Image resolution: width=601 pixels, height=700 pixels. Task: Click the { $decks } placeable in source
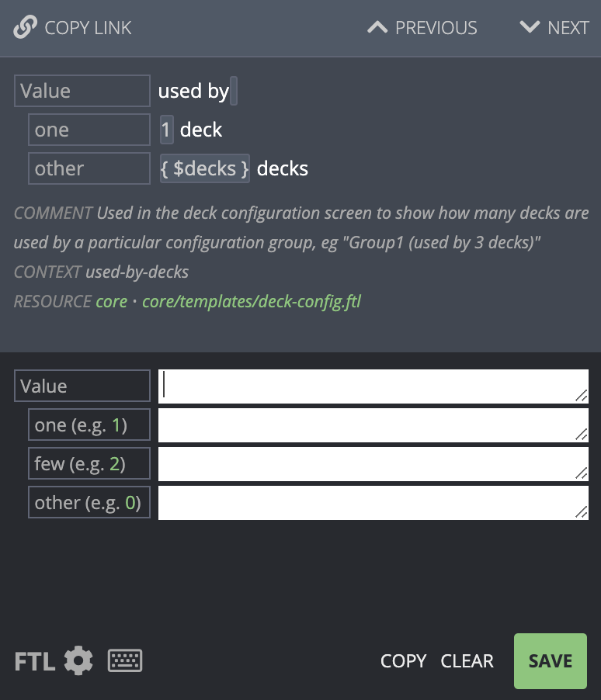pos(205,168)
